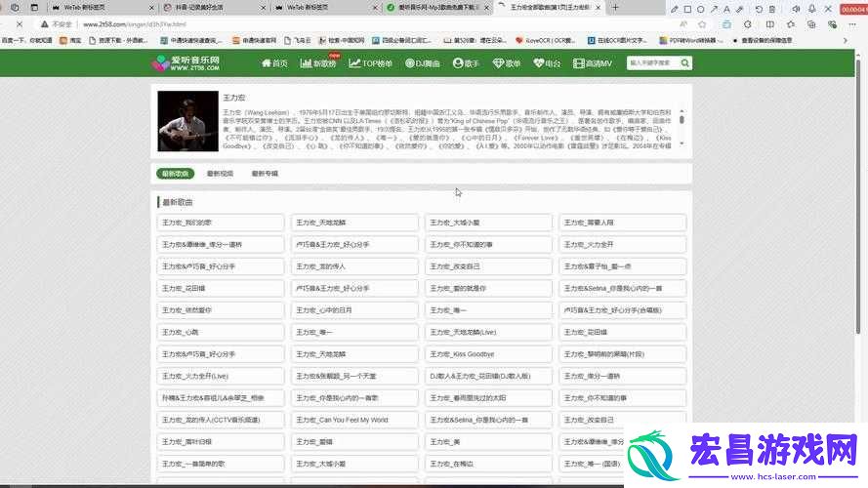Open the 新歌榜 chart nav item

click(318, 63)
